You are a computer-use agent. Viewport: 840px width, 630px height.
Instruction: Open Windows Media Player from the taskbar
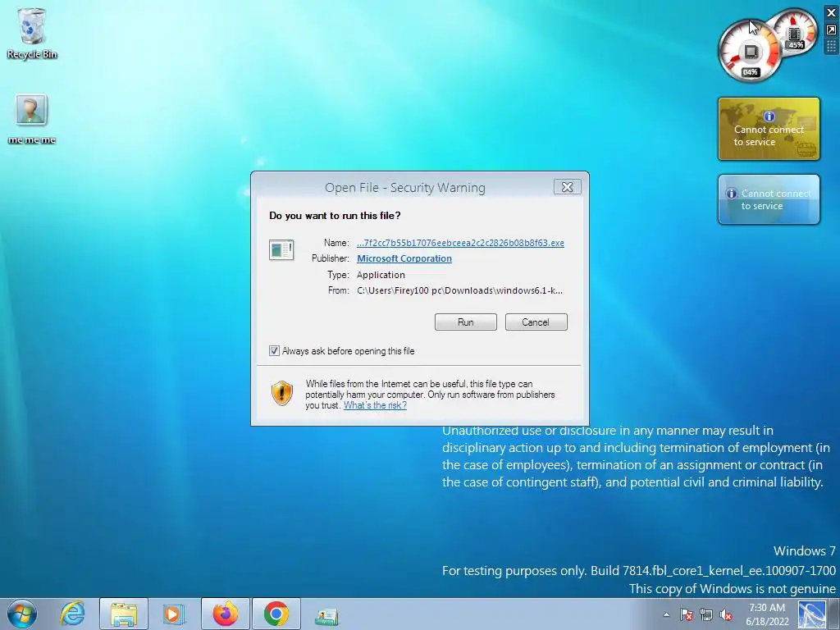click(x=173, y=614)
